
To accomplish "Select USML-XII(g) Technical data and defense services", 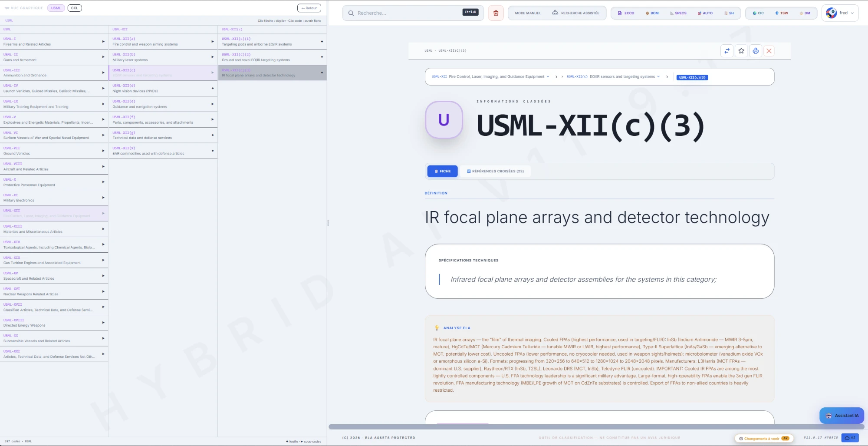I will (x=163, y=135).
